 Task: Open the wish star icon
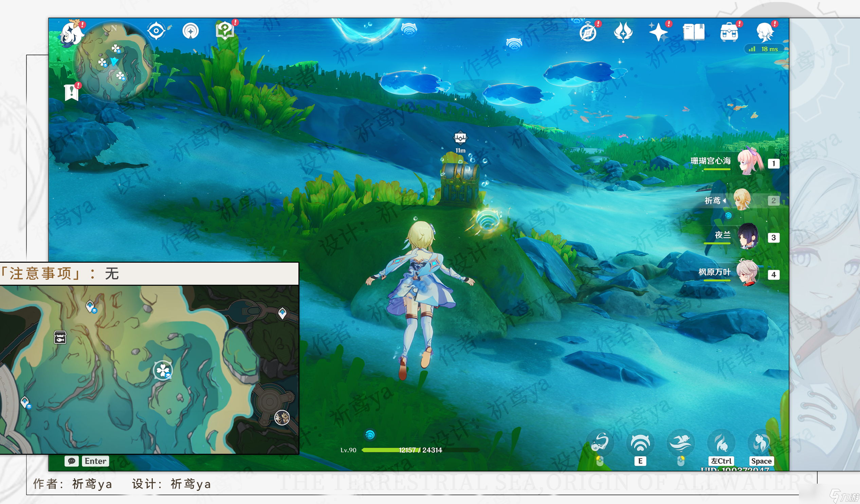pyautogui.click(x=658, y=32)
